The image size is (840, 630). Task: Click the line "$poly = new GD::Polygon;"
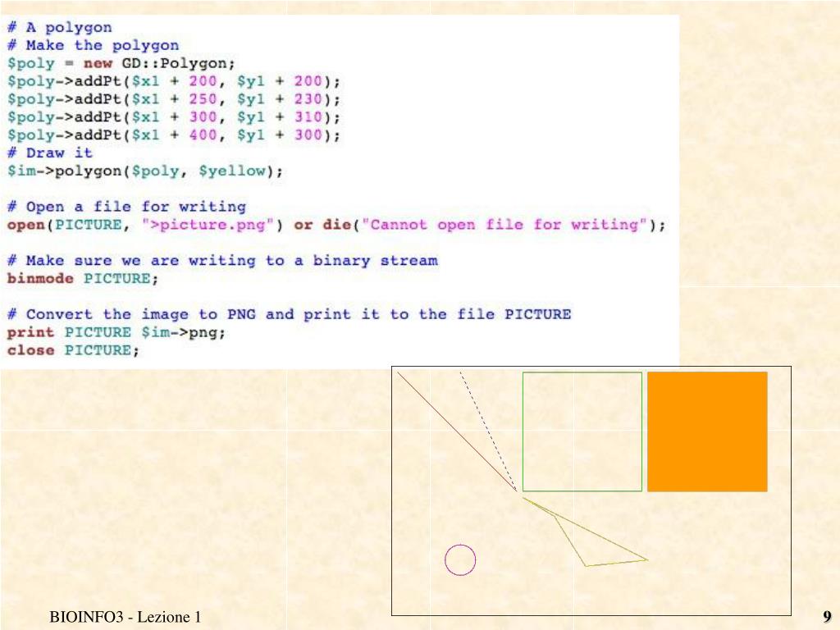tap(121, 63)
